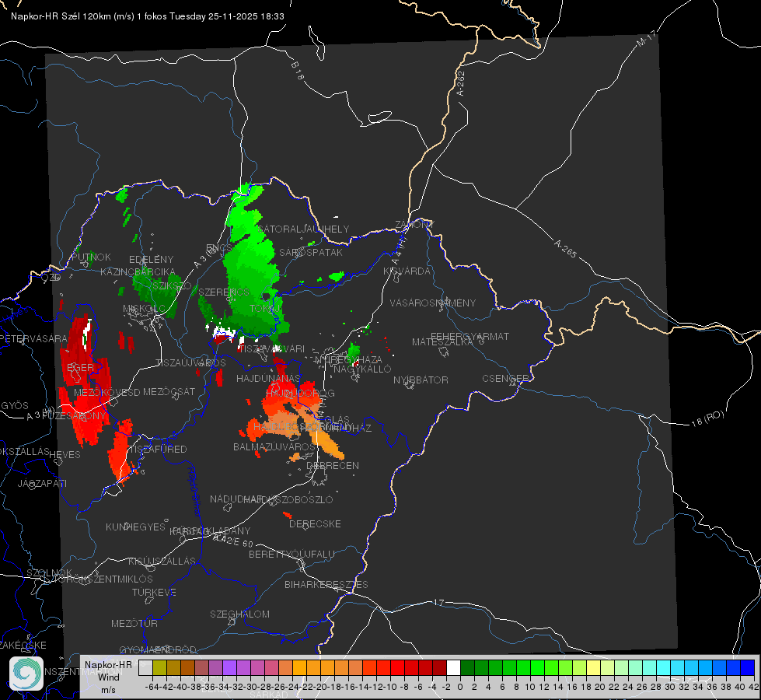761x700 pixels.
Task: Click the B18 road label
Action: pos(298,71)
